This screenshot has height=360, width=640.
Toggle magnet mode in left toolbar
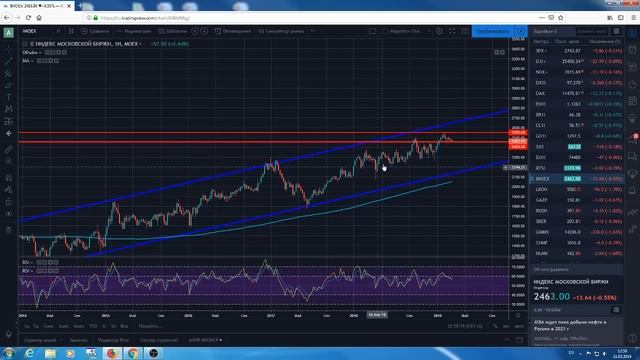click(9, 178)
